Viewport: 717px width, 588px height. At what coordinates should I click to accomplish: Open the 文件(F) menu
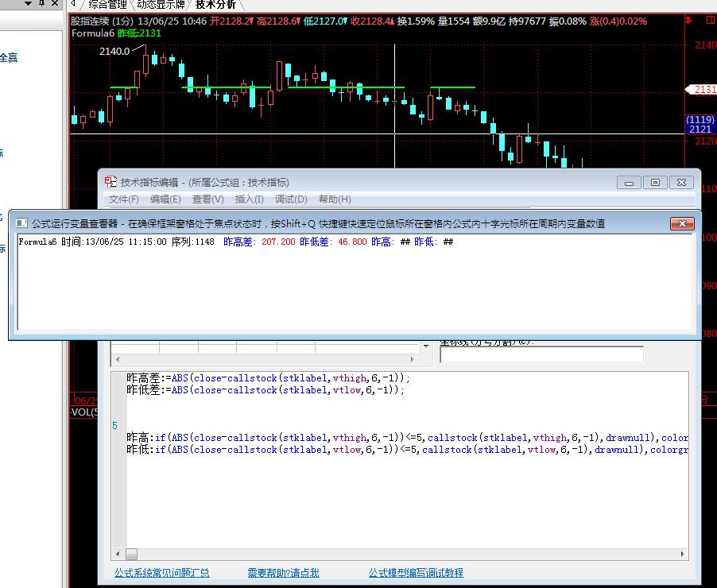(124, 199)
